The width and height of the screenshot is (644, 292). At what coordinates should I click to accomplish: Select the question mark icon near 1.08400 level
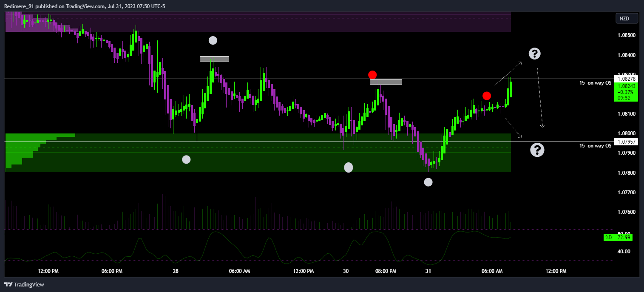(x=535, y=54)
